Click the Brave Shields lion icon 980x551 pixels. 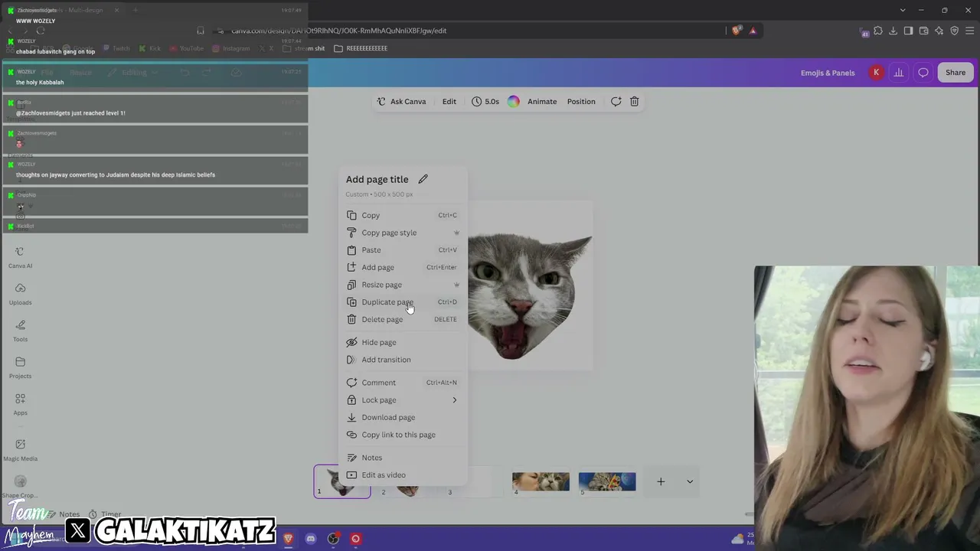pos(737,31)
